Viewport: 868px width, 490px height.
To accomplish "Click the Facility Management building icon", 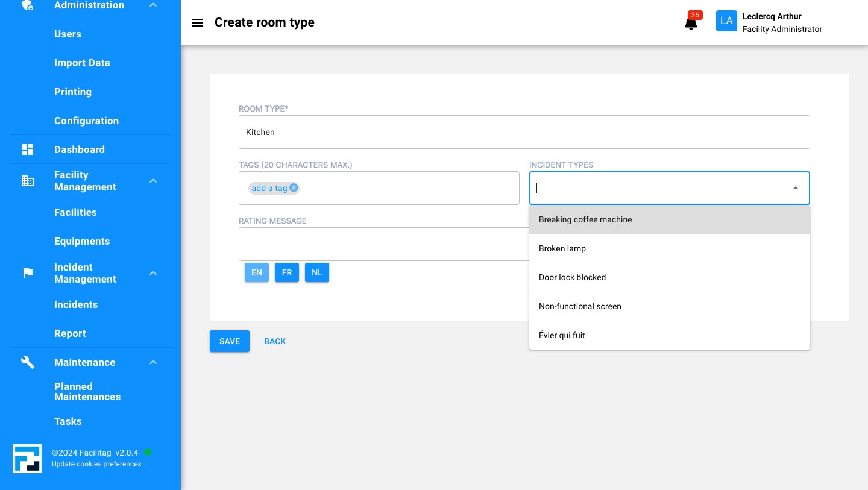I will (28, 181).
